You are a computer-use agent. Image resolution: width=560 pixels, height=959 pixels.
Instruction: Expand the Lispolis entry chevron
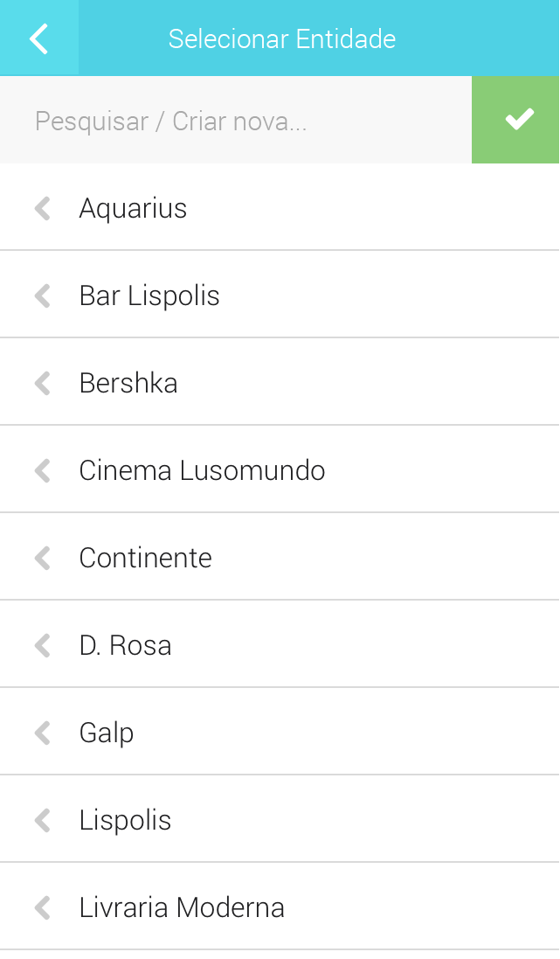tap(42, 820)
